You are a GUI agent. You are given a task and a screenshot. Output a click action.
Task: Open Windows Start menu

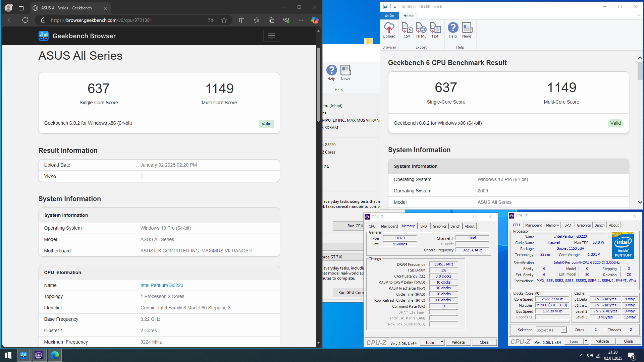[8, 355]
